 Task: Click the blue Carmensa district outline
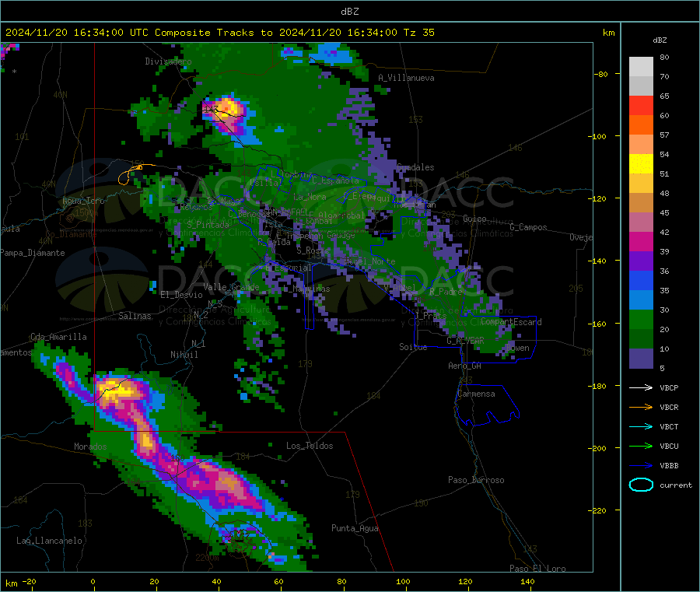coord(487,405)
